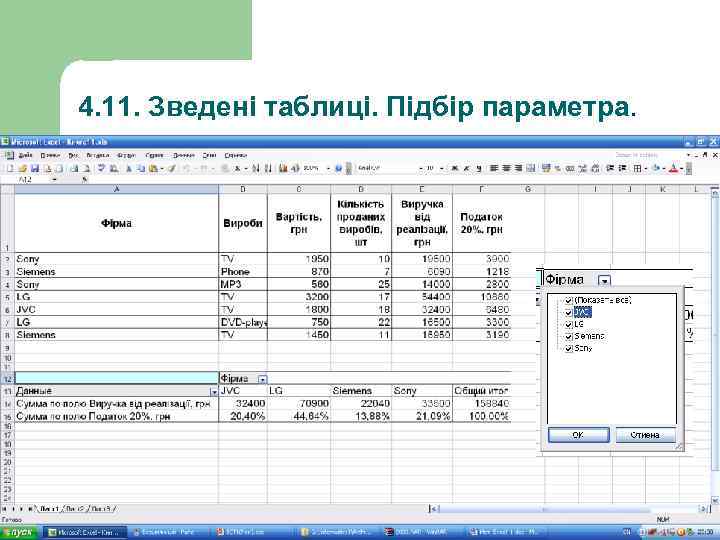Click the Align Right icon
The height and width of the screenshot is (540, 720).
pyautogui.click(x=518, y=169)
